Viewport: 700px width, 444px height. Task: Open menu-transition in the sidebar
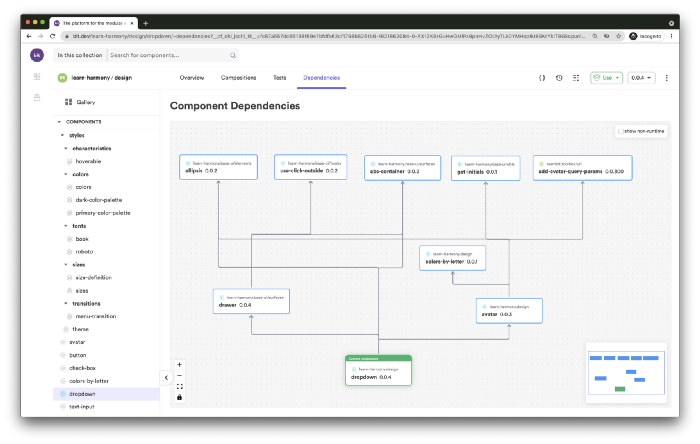pyautogui.click(x=96, y=316)
